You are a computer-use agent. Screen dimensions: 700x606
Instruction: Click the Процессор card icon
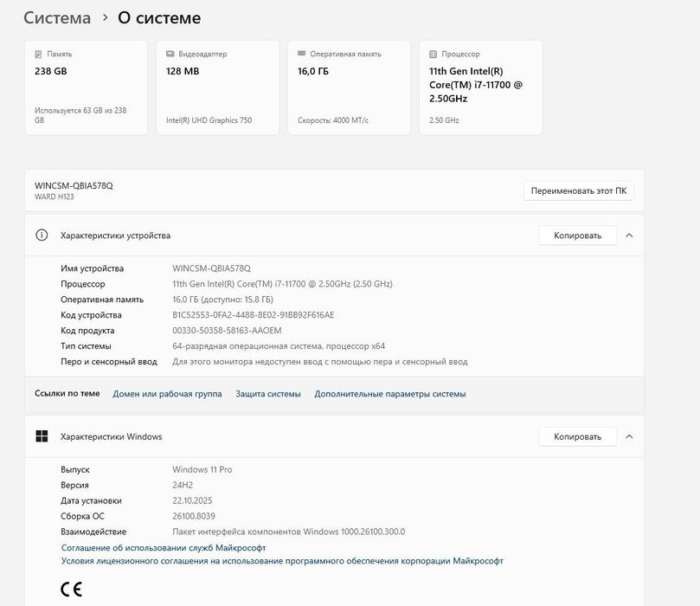pos(433,54)
